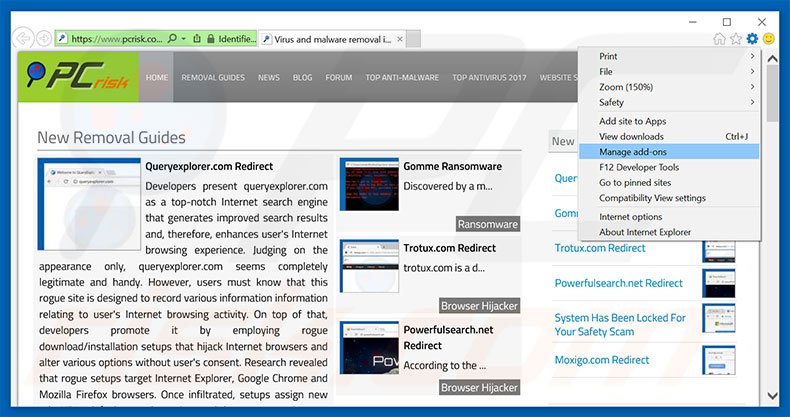Click the Gomme Ransomware thumbnail
This screenshot has height=417, width=790.
(369, 184)
